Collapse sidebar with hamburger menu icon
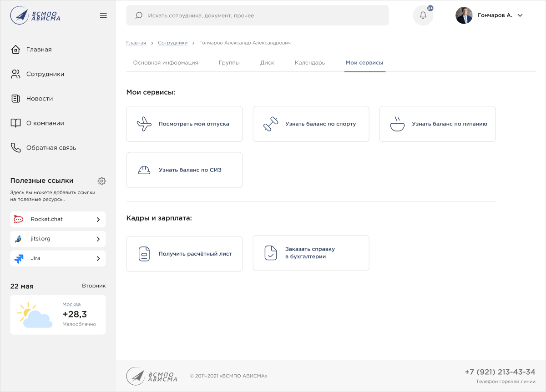The height and width of the screenshot is (392, 546). pos(103,15)
